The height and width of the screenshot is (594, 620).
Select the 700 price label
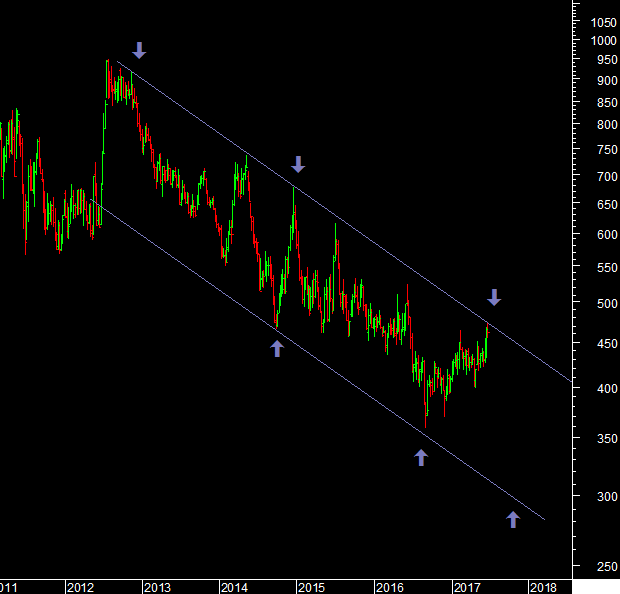pyautogui.click(x=607, y=177)
